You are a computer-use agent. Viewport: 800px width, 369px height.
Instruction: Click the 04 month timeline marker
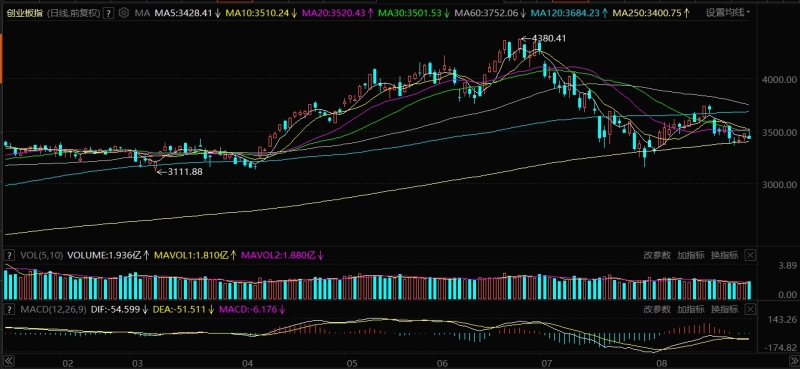[248, 363]
